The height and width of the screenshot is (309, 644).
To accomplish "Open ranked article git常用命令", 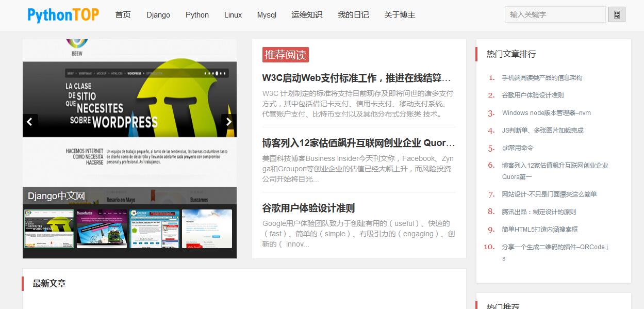I will point(518,148).
